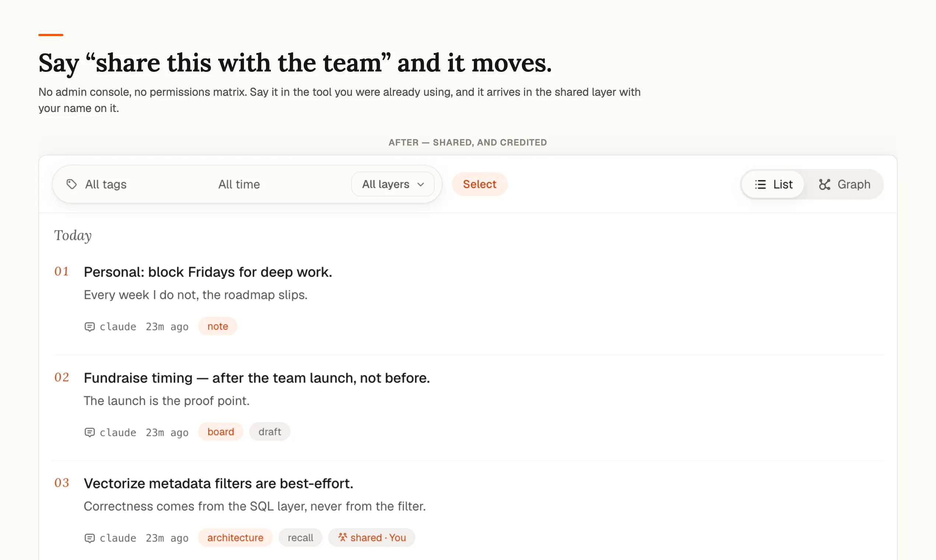Click the number 03 entry marker
936x560 pixels.
pos(62,483)
